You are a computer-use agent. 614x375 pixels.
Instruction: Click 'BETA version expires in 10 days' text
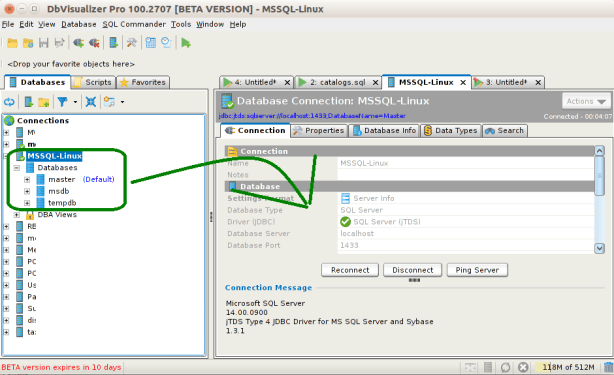pos(61,368)
